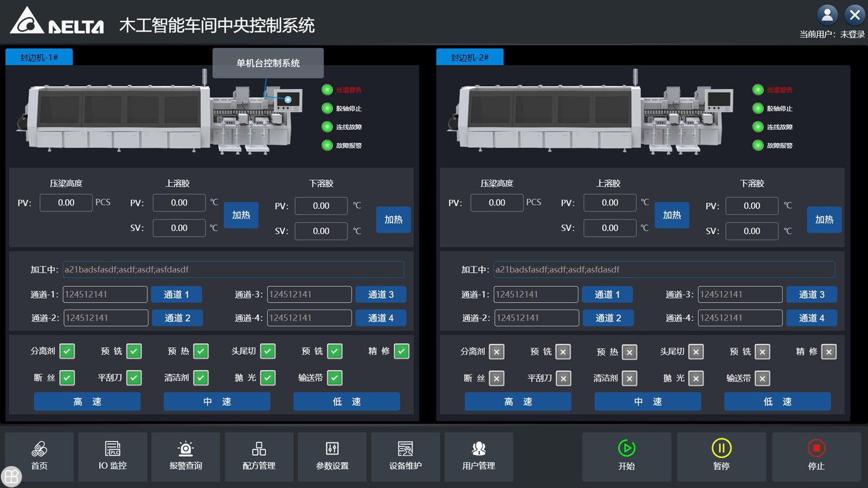The width and height of the screenshot is (868, 488).
Task: Uncheck 分离剂 on 封边机-1#
Action: [67, 351]
